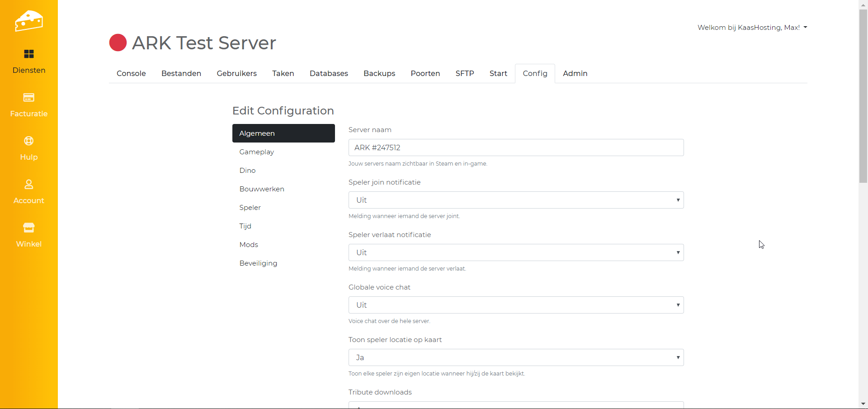
Task: Open Account via the person icon
Action: pyautogui.click(x=29, y=185)
